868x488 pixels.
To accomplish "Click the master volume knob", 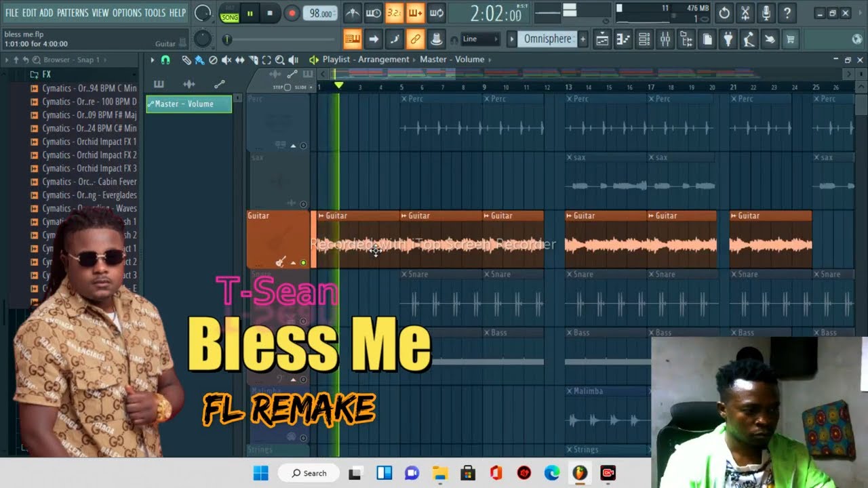I will (x=203, y=12).
